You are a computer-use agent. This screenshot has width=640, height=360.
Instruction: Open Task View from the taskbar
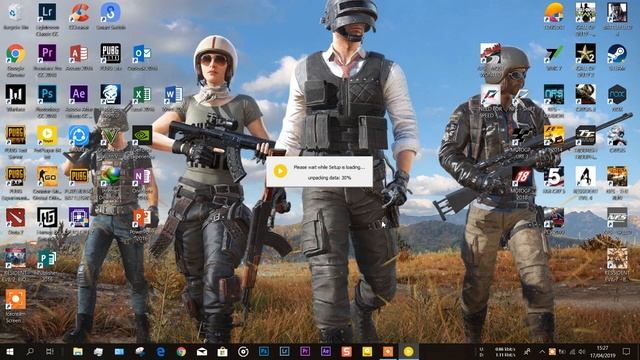pos(50,351)
